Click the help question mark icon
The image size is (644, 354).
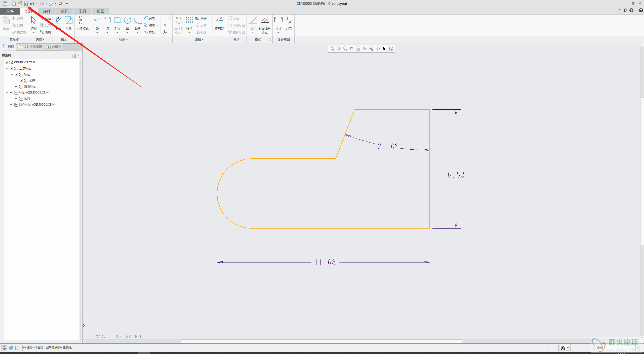[x=641, y=10]
